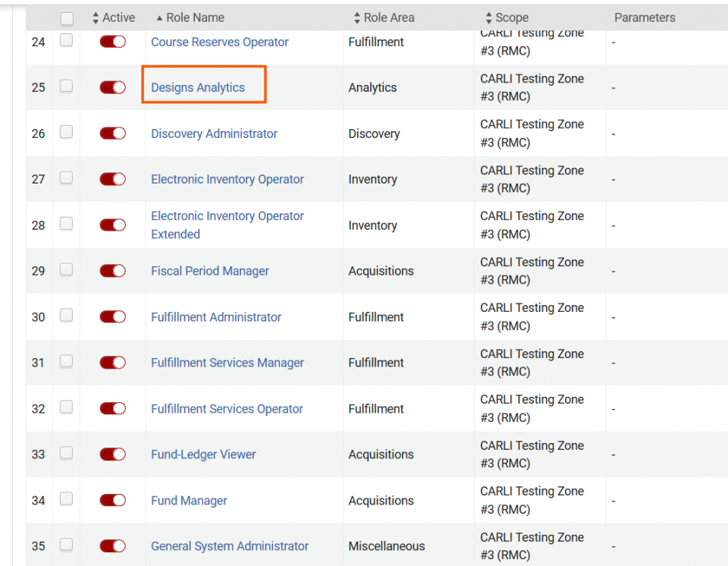This screenshot has width=728, height=566.
Task: Click the Fulfillment Services Manager link
Action: [x=227, y=363]
